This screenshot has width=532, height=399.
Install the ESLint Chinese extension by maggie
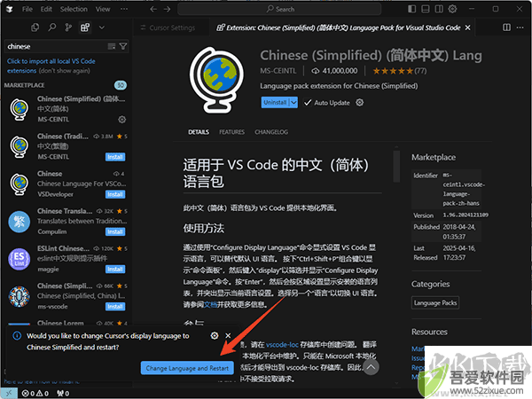[x=115, y=269]
